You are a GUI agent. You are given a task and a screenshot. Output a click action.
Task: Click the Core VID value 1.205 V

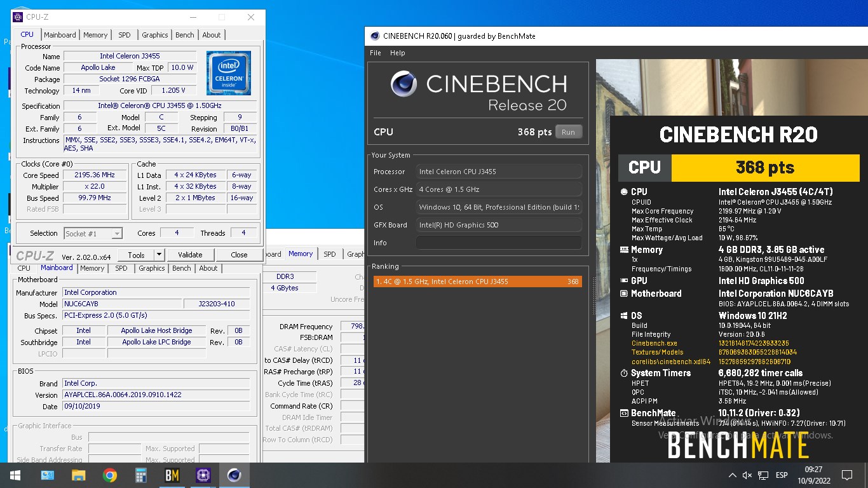(x=173, y=91)
